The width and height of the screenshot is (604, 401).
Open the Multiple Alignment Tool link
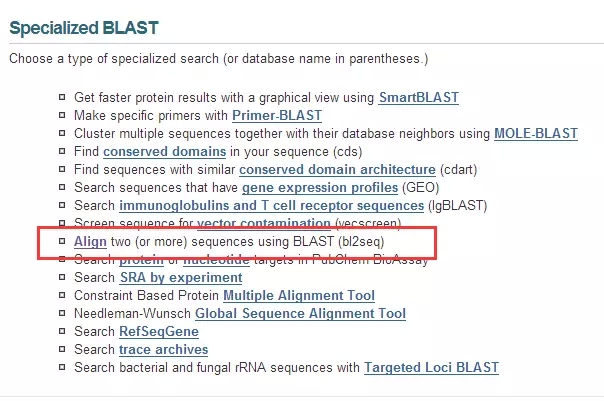299,296
